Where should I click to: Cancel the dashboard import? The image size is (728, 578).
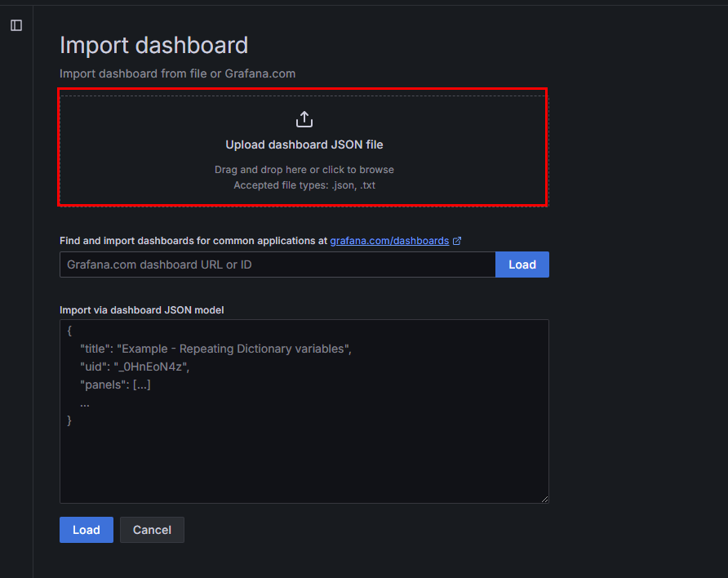[152, 530]
